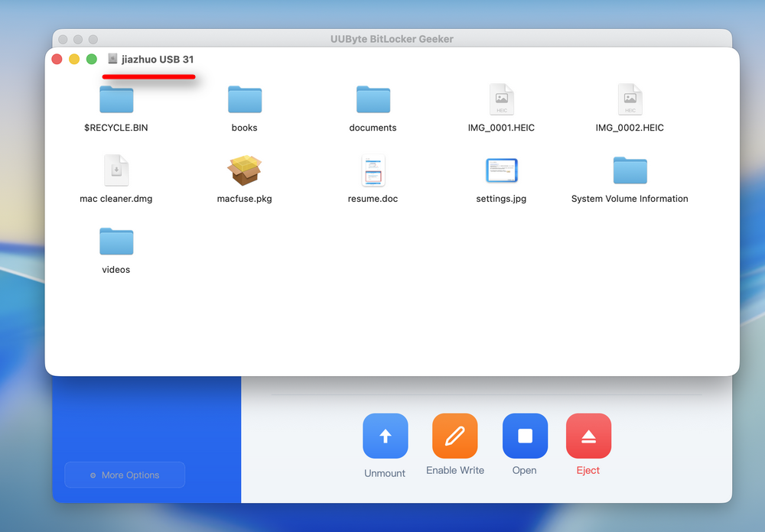
Task: Open the System Volume Information folder
Action: (x=629, y=170)
